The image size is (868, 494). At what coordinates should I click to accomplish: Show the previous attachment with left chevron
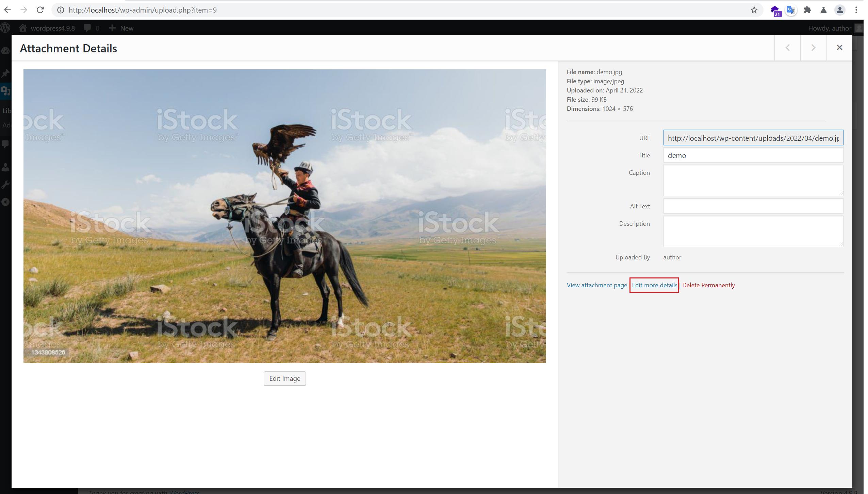[787, 48]
